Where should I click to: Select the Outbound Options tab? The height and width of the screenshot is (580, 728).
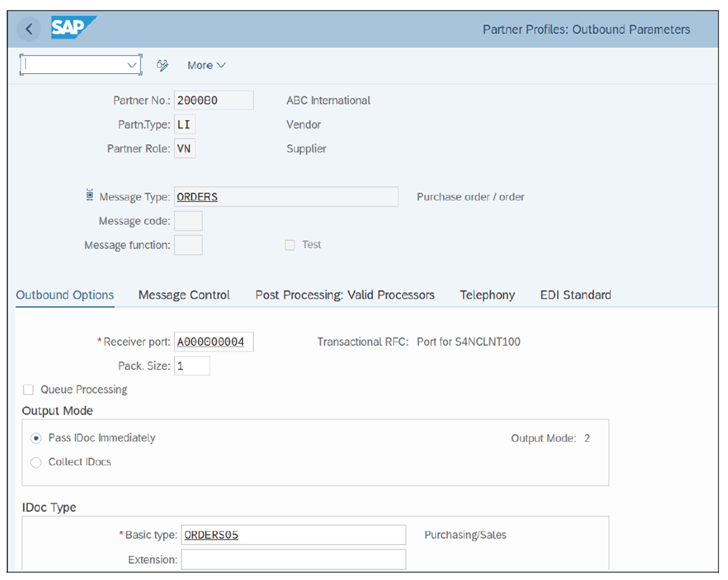[64, 295]
